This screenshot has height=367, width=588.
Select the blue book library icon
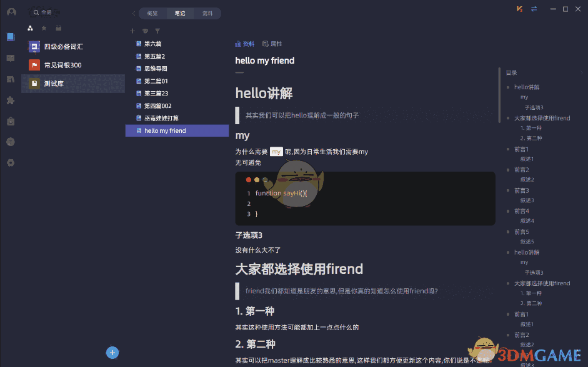tap(10, 37)
